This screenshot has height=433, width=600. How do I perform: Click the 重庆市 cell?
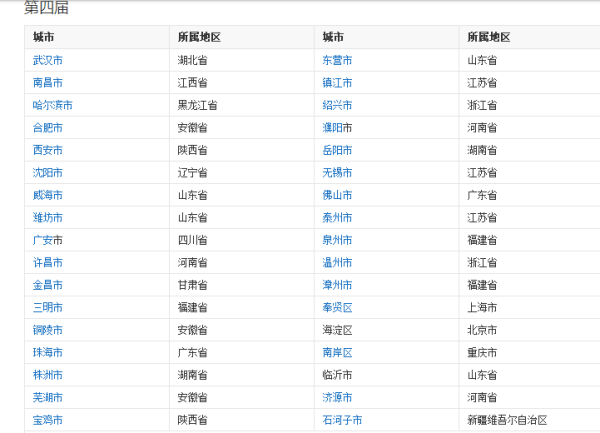pos(530,353)
